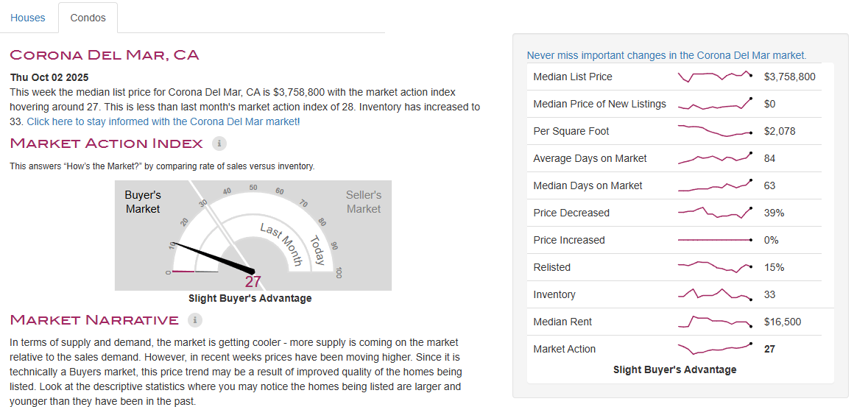
Task: Click the Market Action Index info icon
Action: click(219, 143)
